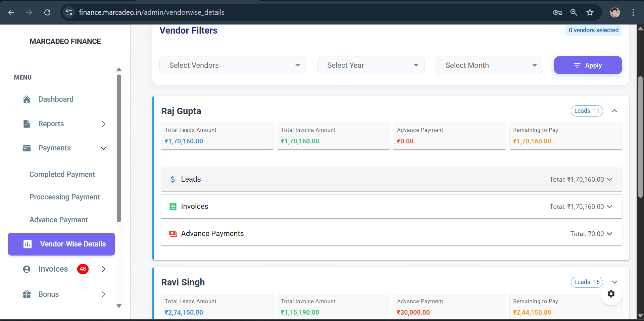Click the Payments card icon in sidebar
The height and width of the screenshot is (321, 644).
click(27, 148)
